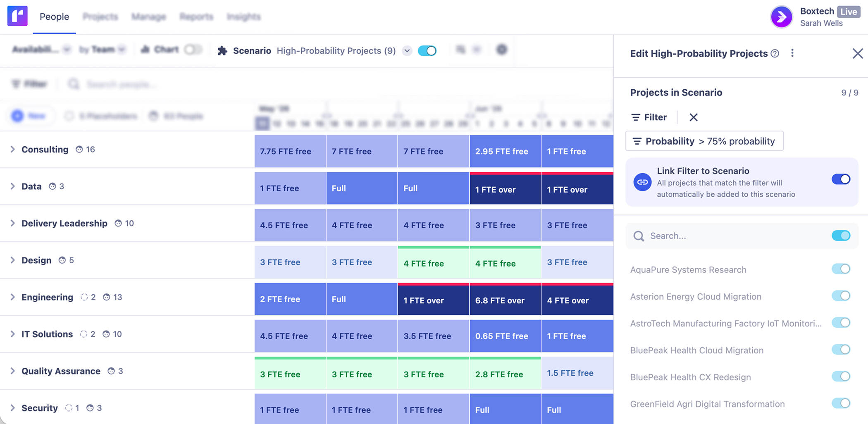The height and width of the screenshot is (424, 868).
Task: Expand the IT Solutions team row
Action: [x=12, y=334]
